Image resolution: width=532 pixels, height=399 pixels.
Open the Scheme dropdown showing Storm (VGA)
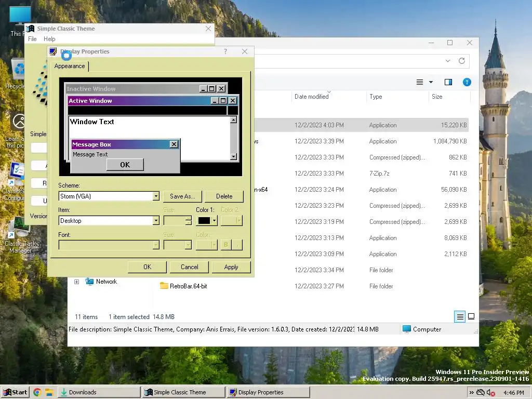(109, 196)
